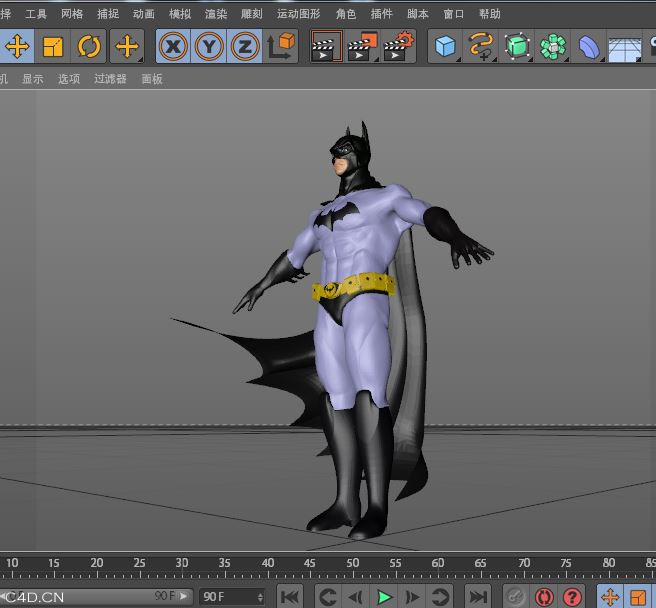Open the viewport 过滤器 menu
The width and height of the screenshot is (656, 608).
pos(110,79)
